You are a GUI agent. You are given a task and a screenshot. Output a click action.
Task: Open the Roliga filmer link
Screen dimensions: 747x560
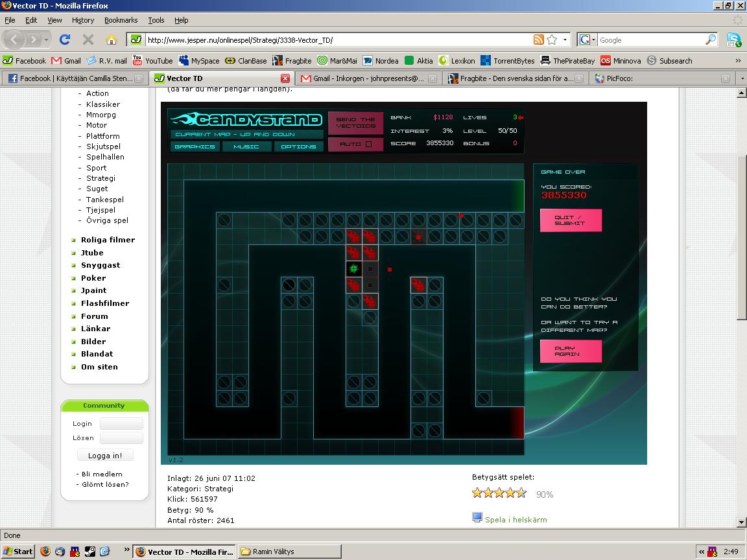point(108,240)
